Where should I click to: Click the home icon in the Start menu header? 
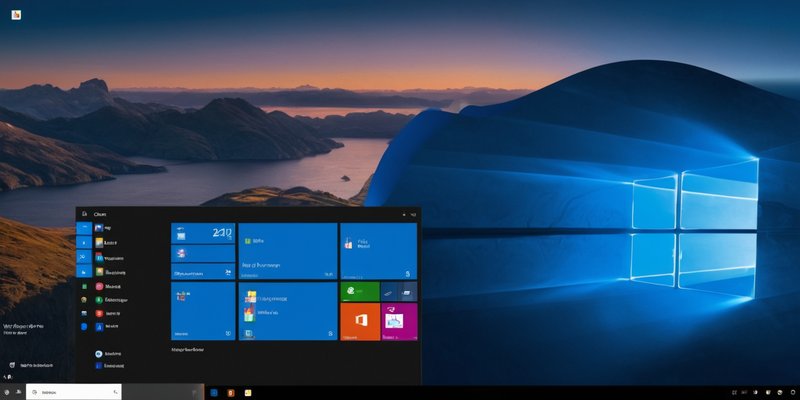click(85, 214)
